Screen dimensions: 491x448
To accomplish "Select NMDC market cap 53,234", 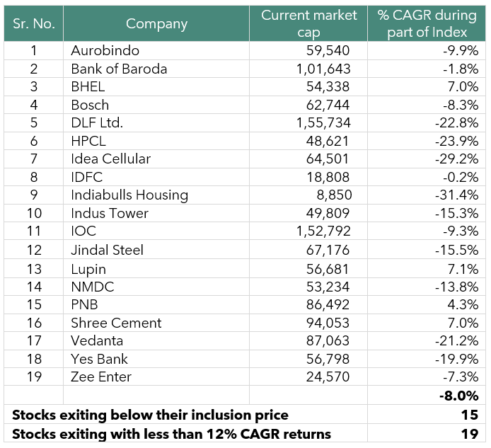I will click(328, 287).
